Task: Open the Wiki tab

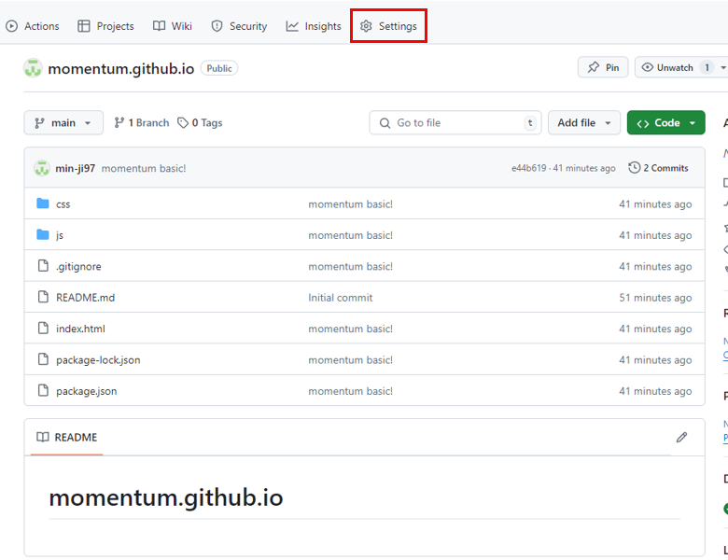Action: click(x=173, y=26)
